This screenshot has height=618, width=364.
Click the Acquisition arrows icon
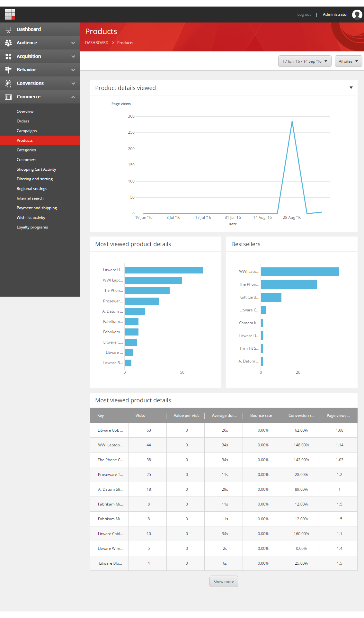pyautogui.click(x=8, y=56)
